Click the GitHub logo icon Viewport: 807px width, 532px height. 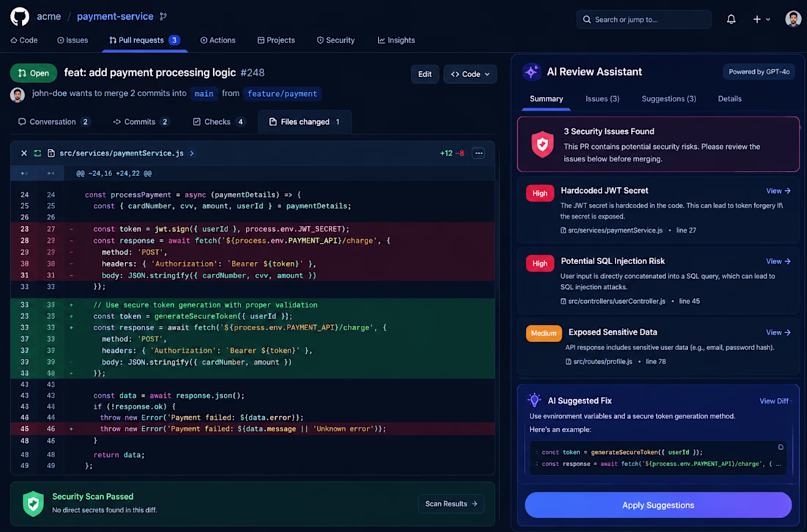(x=20, y=16)
